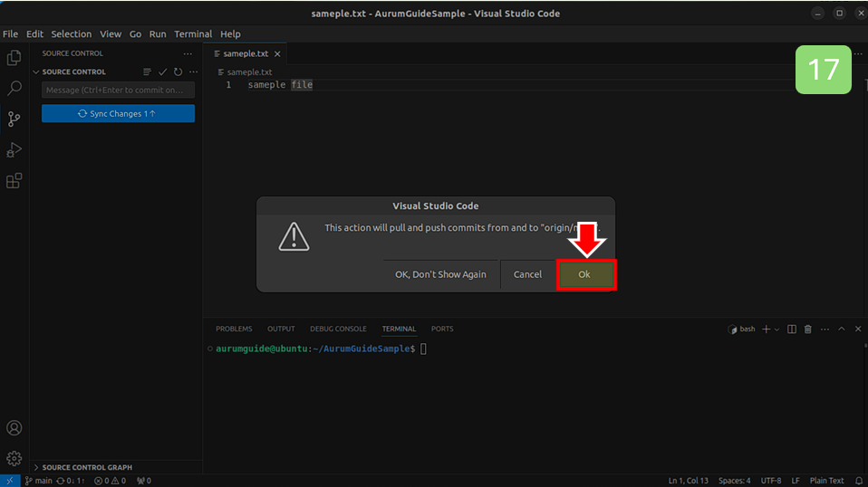This screenshot has height=487, width=868.
Task: Select the Source Control activity bar icon
Action: tap(14, 119)
